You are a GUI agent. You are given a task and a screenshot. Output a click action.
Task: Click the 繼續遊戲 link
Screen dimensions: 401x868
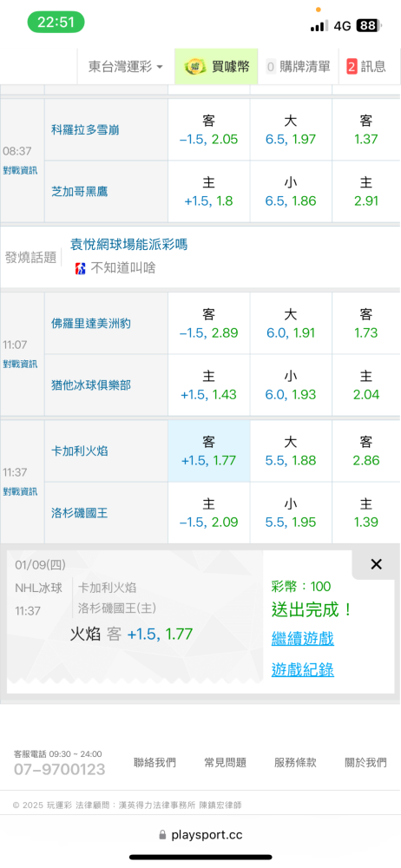coord(302,638)
